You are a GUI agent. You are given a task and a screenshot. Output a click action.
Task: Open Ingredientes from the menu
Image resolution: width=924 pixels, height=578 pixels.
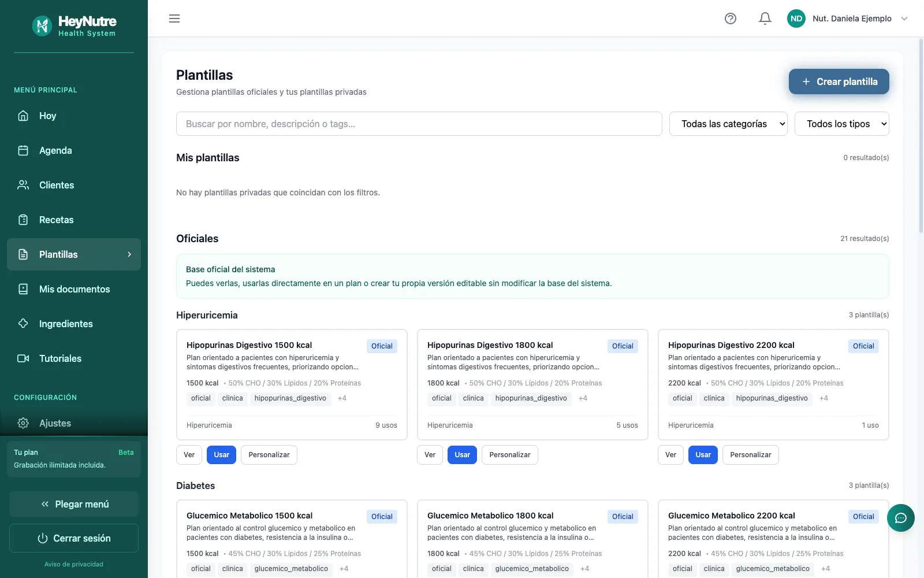[74, 324]
